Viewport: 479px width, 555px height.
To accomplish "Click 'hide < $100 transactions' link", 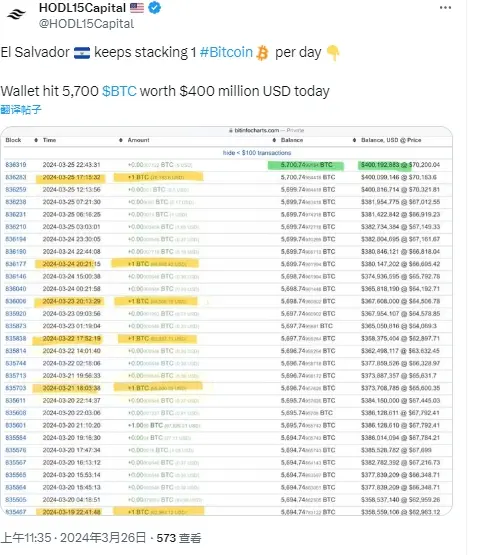I will pos(257,153).
